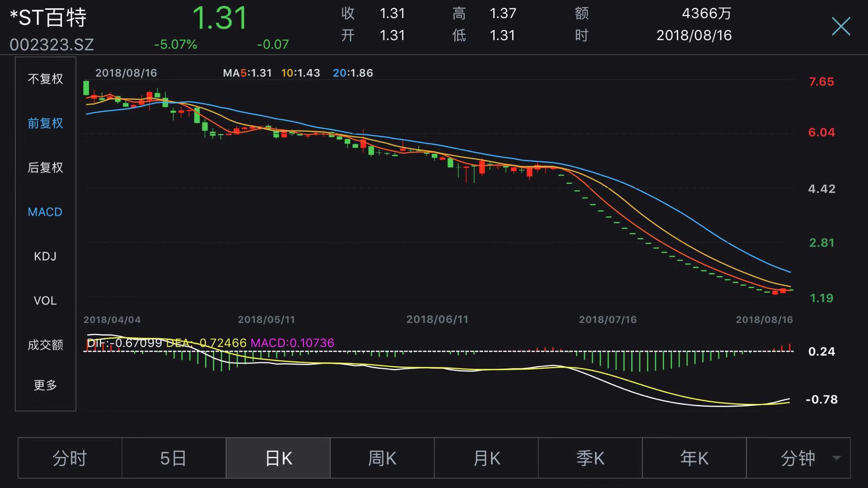
Task: Click the turnover value 4366万
Action: click(x=707, y=13)
